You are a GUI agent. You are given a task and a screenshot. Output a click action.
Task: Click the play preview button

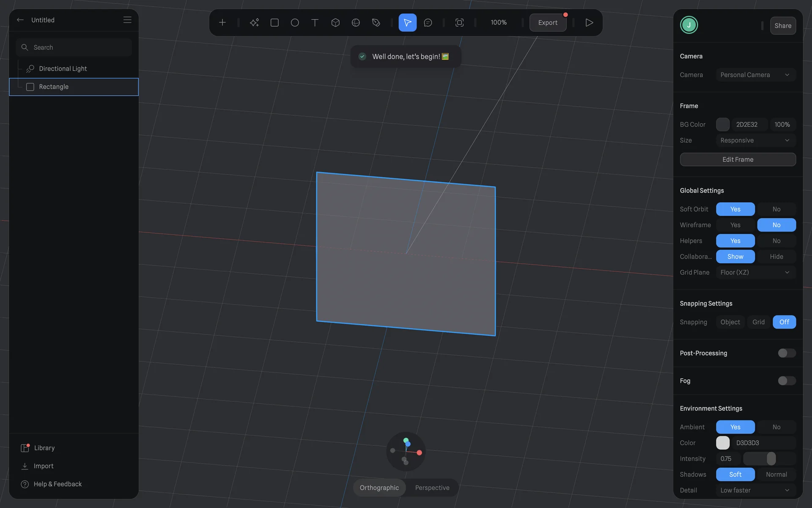[x=589, y=22]
